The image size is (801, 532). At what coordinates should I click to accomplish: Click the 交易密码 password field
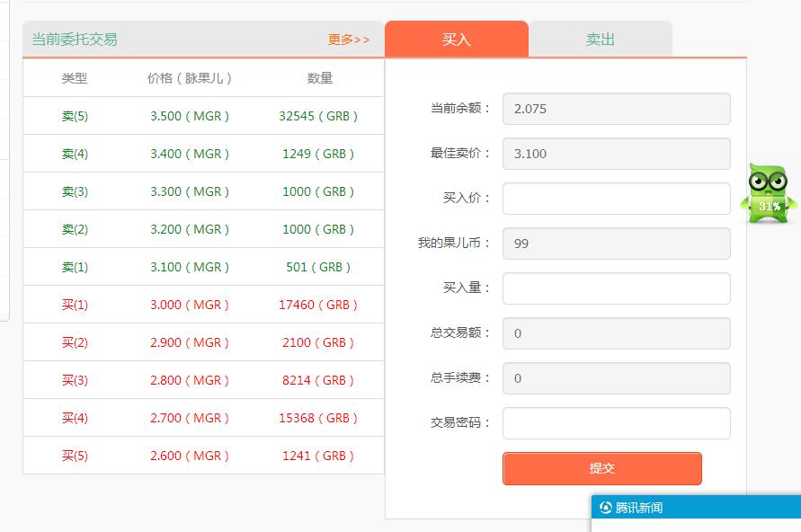click(616, 423)
